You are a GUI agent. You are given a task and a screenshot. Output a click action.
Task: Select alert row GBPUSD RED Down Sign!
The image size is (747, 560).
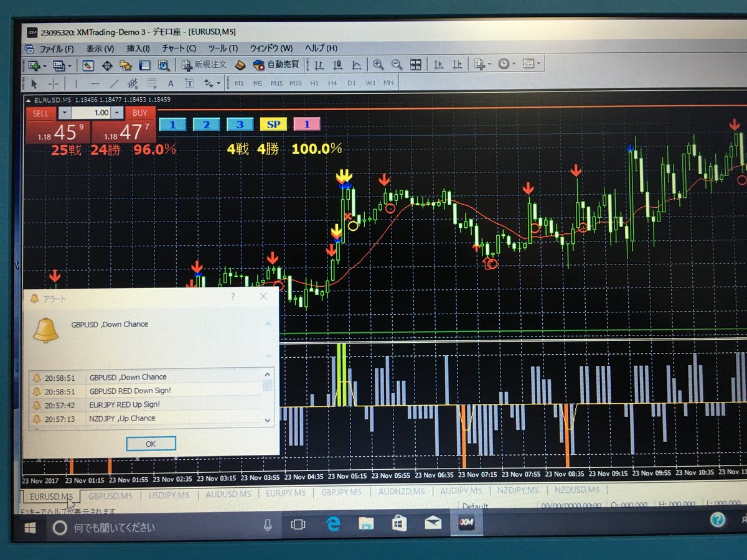click(x=146, y=391)
